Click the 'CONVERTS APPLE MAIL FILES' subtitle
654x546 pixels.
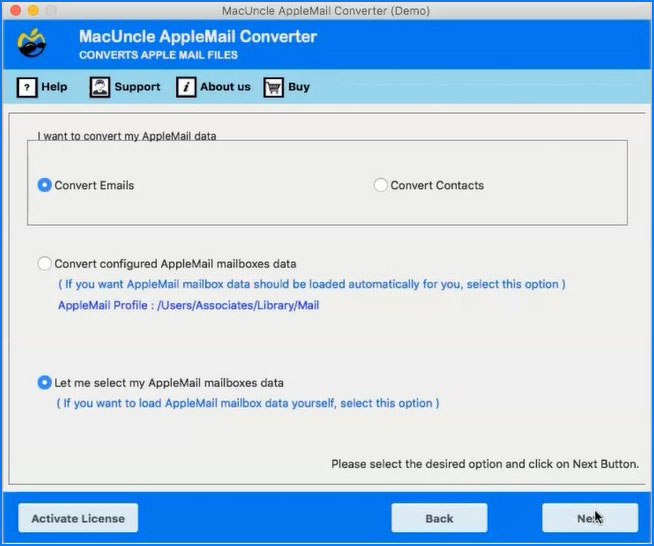pyautogui.click(x=158, y=55)
